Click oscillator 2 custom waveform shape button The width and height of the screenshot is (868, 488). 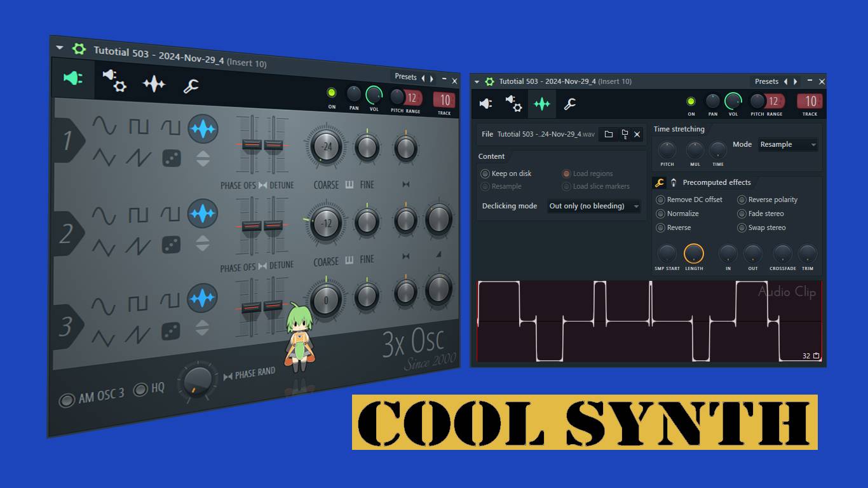[203, 214]
